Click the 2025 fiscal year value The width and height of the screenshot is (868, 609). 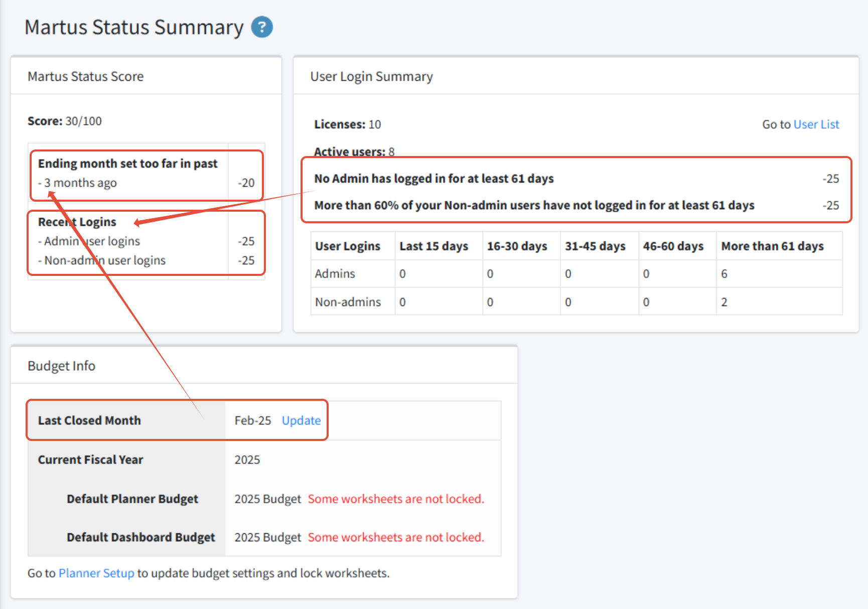(247, 460)
